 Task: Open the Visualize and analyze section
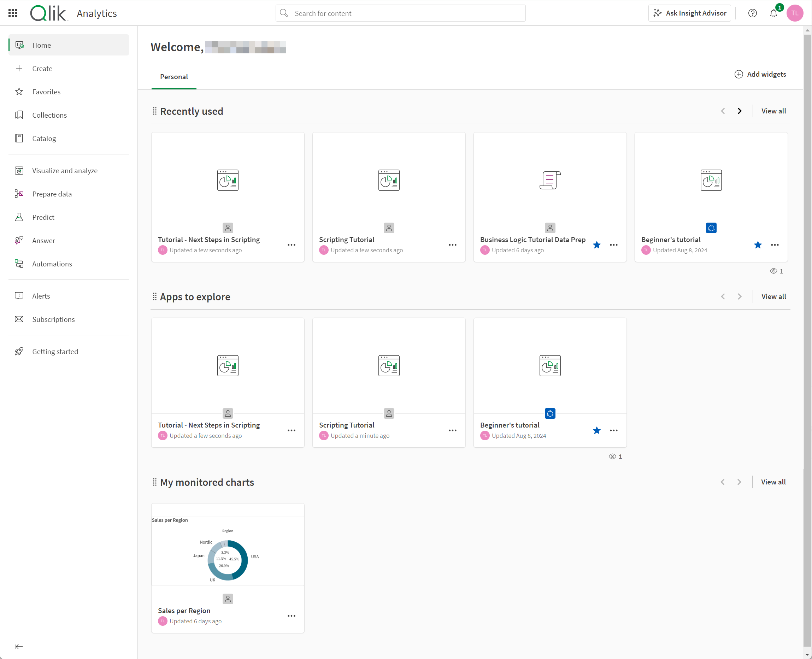point(65,170)
